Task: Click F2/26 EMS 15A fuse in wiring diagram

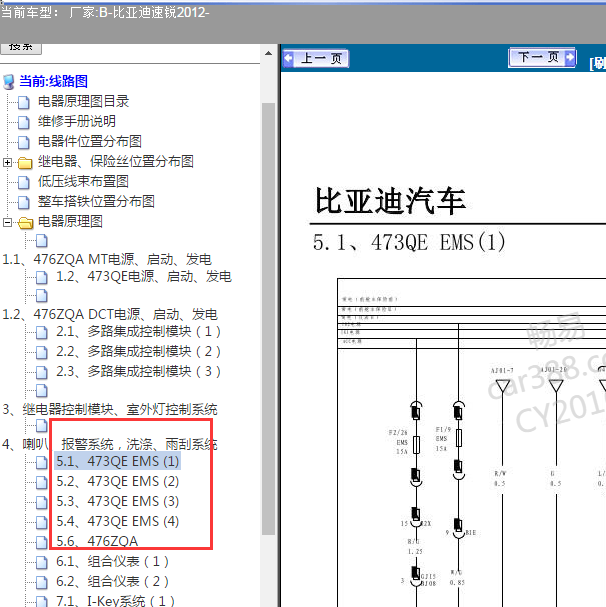Action: [416, 444]
